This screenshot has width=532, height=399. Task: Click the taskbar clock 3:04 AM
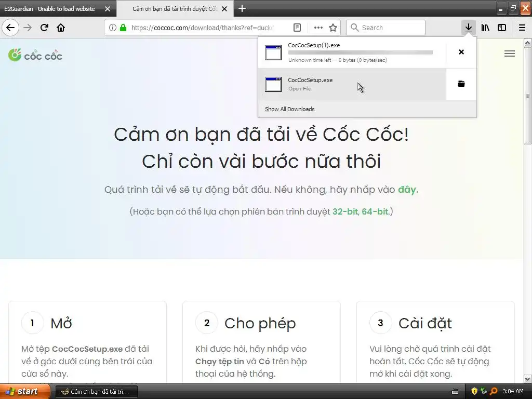point(513,391)
